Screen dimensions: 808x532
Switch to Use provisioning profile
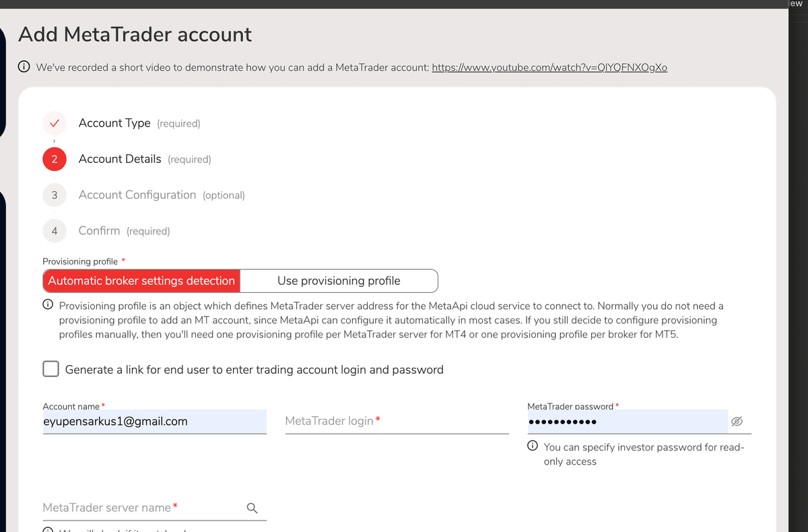click(339, 281)
